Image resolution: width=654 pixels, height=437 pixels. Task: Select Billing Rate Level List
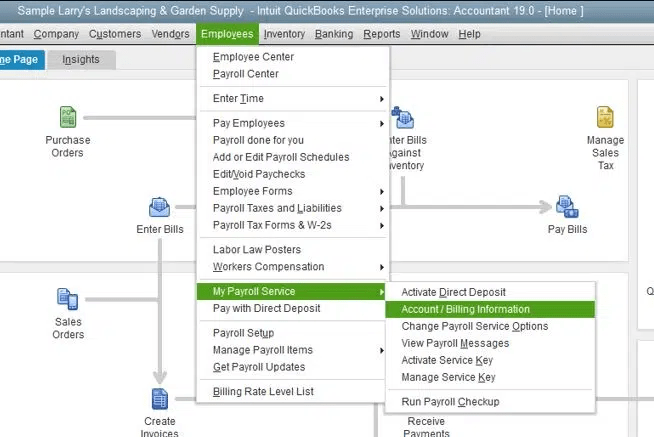click(x=263, y=391)
